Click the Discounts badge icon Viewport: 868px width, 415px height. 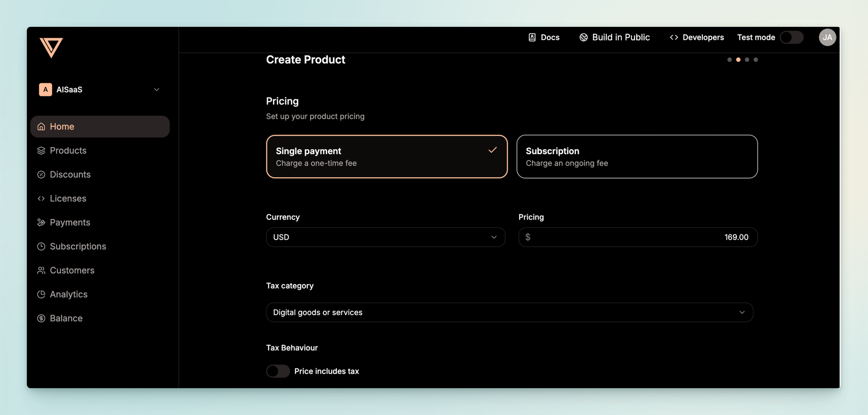pyautogui.click(x=41, y=175)
